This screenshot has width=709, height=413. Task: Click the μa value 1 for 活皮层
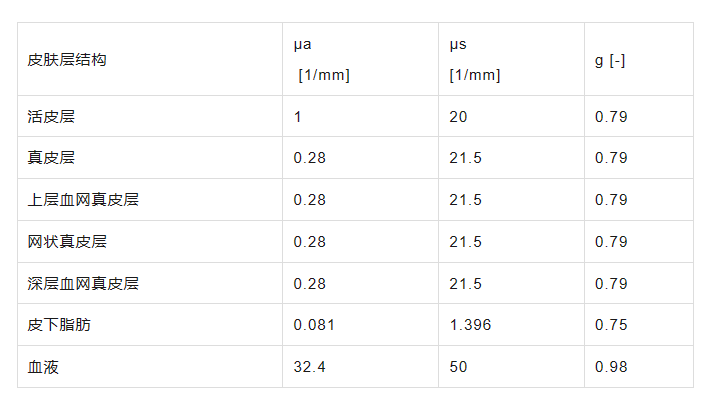298,117
